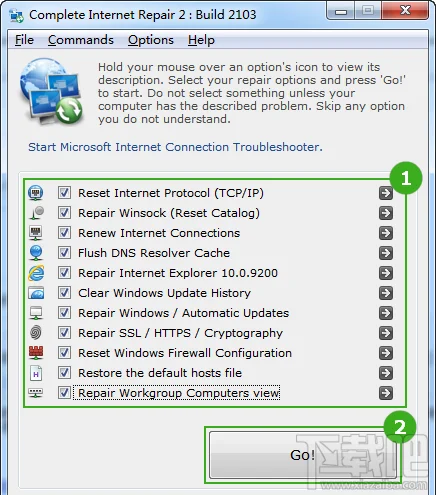The width and height of the screenshot is (436, 495).
Task: Run Reset Internet Protocol via arrow button
Action: coord(386,193)
